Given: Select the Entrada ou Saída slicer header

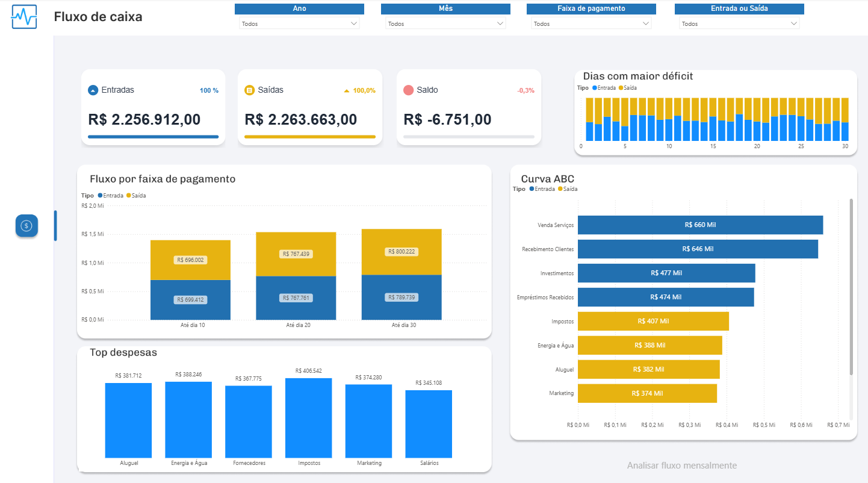Looking at the screenshot, I should point(739,8).
